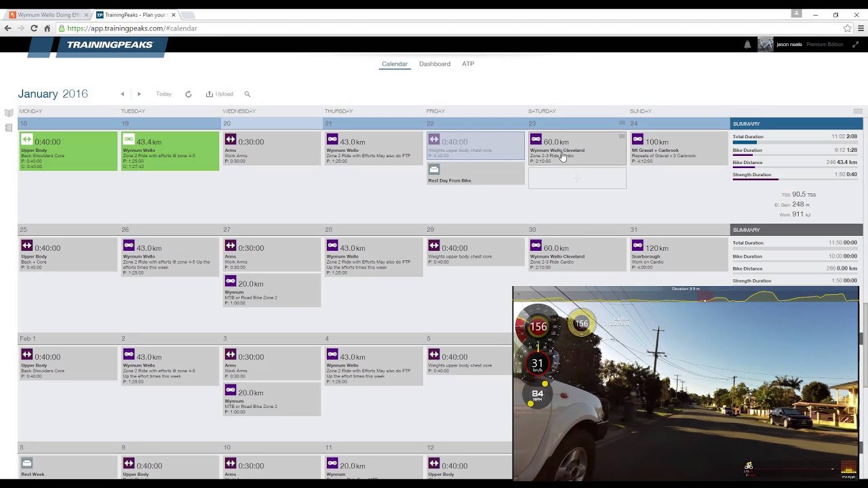The image size is (868, 488).
Task: Click bike icon on Scarborough 120 km ride
Action: [637, 245]
